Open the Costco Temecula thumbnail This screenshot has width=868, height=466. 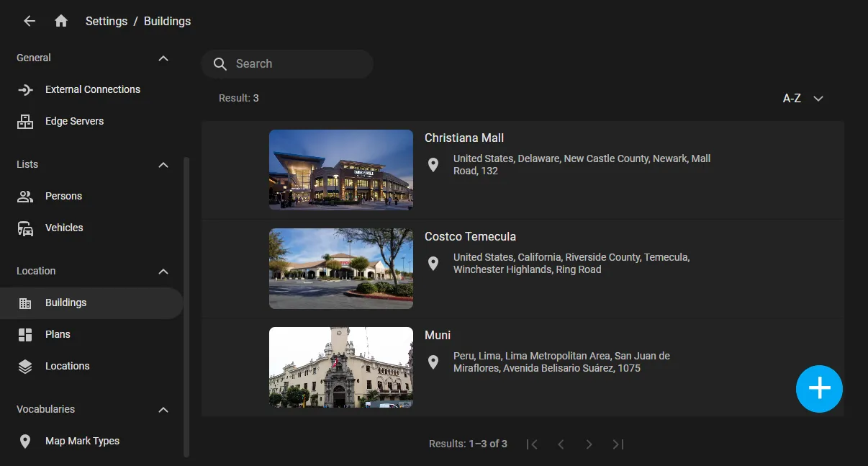(x=341, y=269)
